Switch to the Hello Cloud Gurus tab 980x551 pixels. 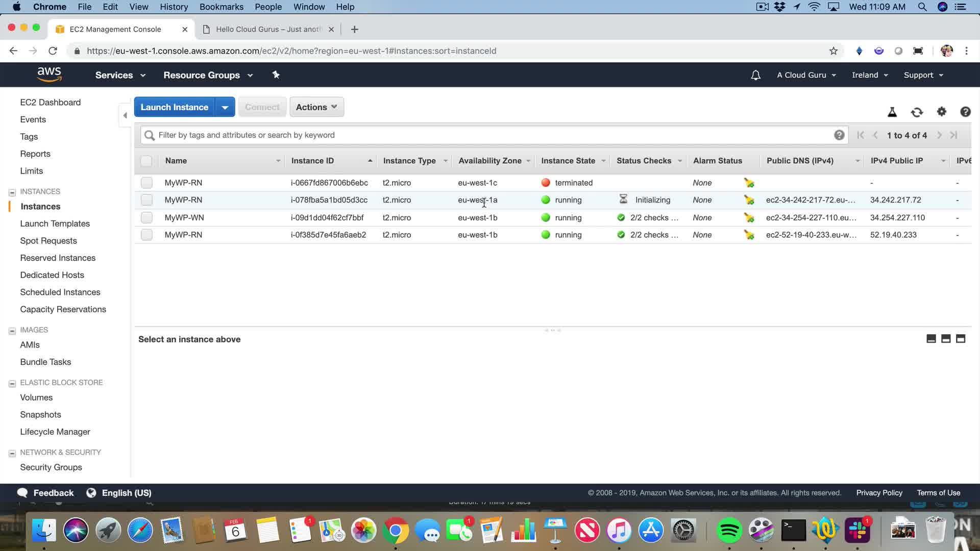(268, 29)
